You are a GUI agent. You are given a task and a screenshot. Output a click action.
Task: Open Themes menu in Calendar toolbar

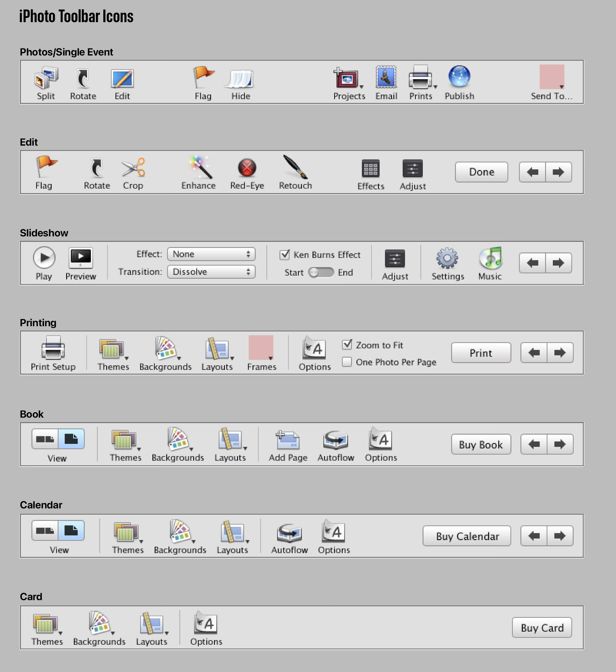tap(128, 532)
